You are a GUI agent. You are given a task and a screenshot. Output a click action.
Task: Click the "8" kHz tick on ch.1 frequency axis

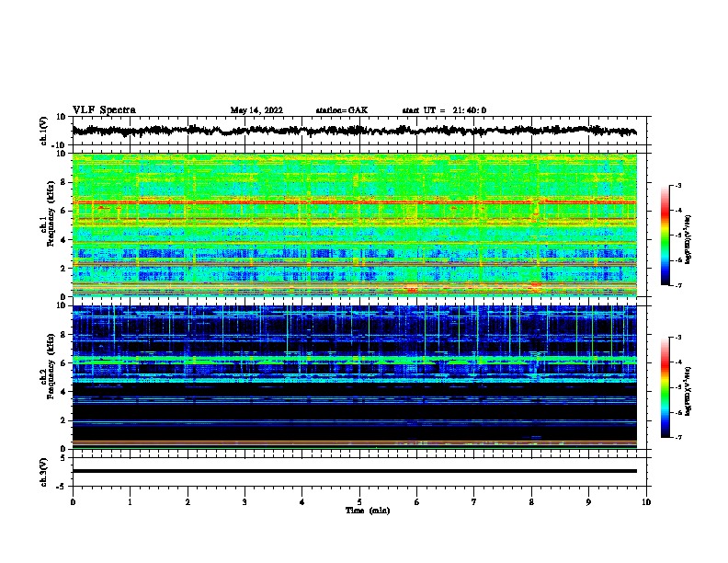pos(63,182)
